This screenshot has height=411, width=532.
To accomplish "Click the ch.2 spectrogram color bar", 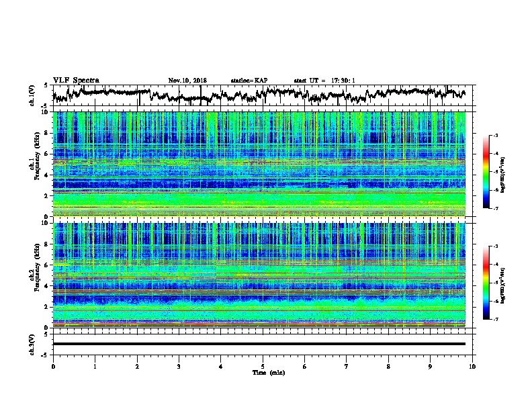I will [486, 283].
